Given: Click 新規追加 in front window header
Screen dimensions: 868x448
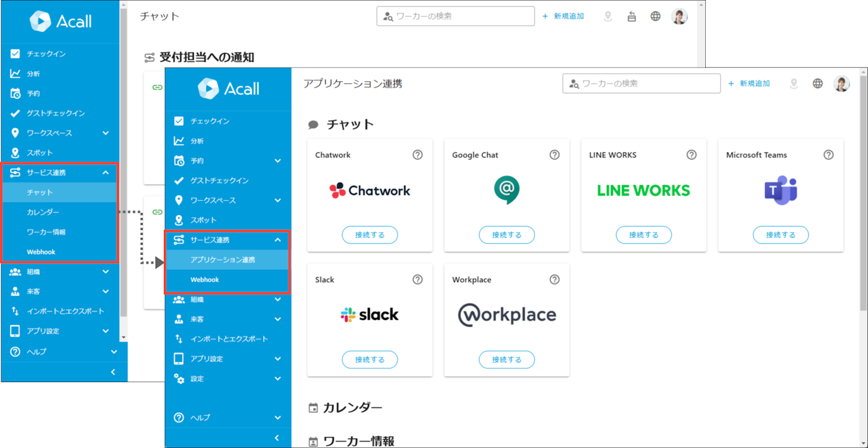Looking at the screenshot, I should (749, 83).
